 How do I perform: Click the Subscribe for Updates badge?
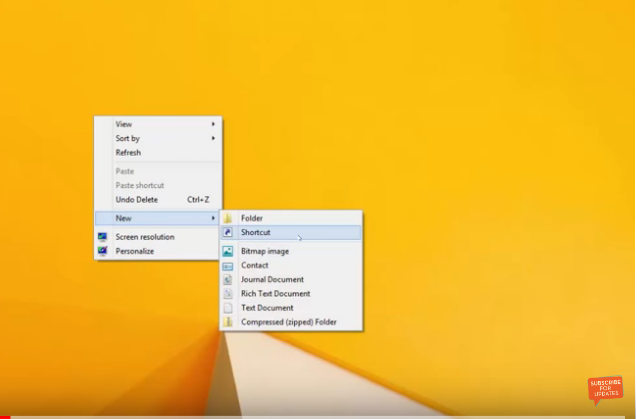click(605, 388)
